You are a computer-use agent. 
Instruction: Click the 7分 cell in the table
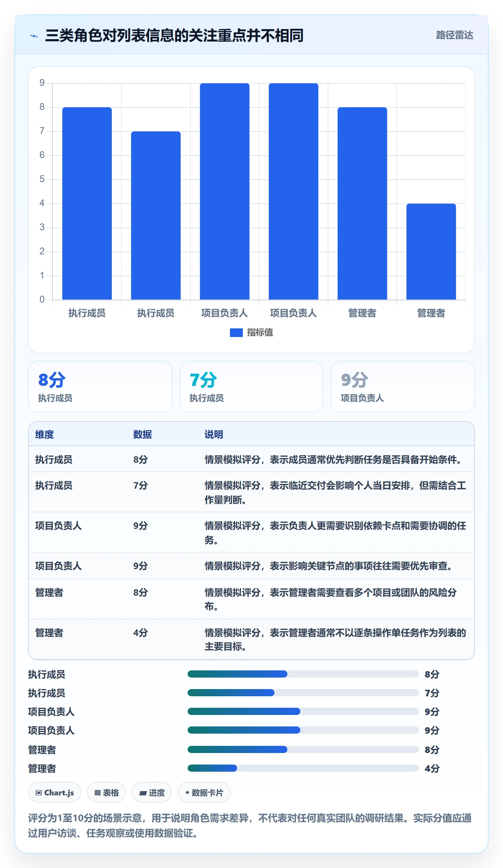140,485
